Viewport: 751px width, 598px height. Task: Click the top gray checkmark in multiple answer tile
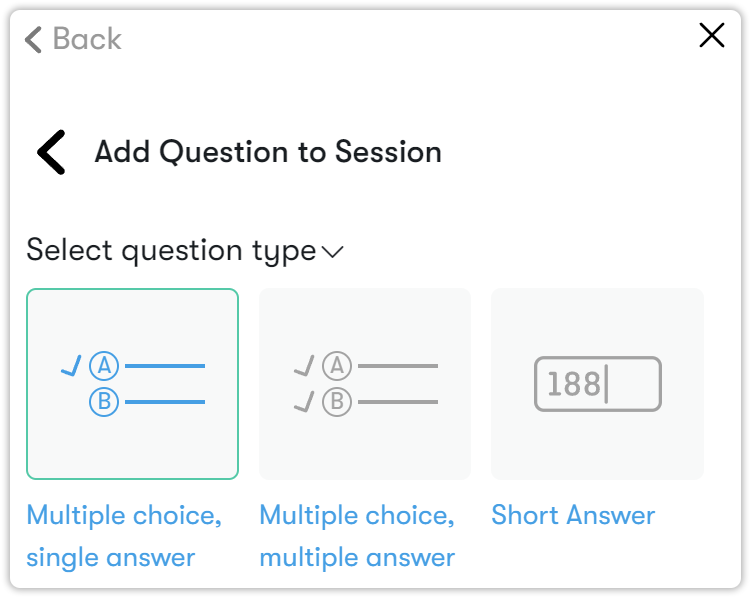point(304,368)
